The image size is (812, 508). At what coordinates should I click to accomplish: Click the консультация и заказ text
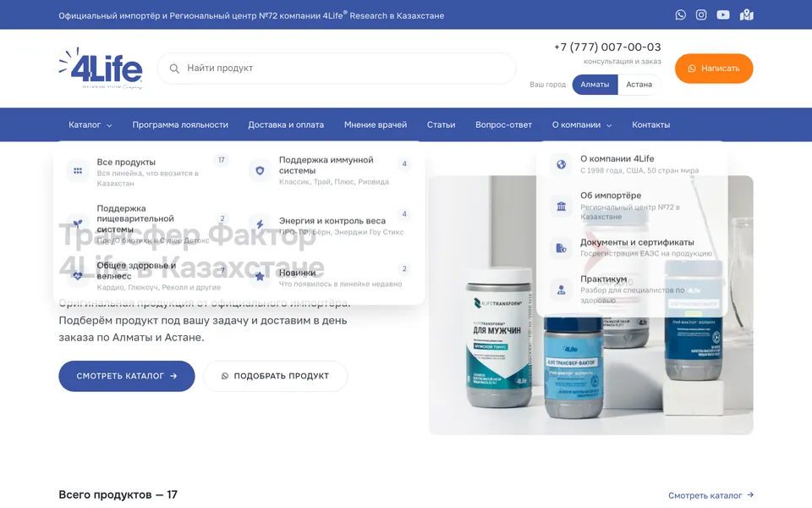(x=622, y=61)
